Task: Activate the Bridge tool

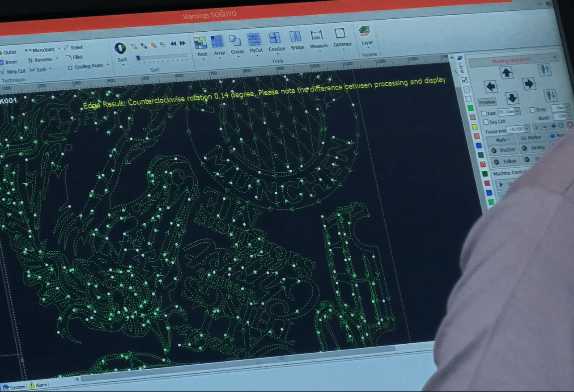Action: 296,40
